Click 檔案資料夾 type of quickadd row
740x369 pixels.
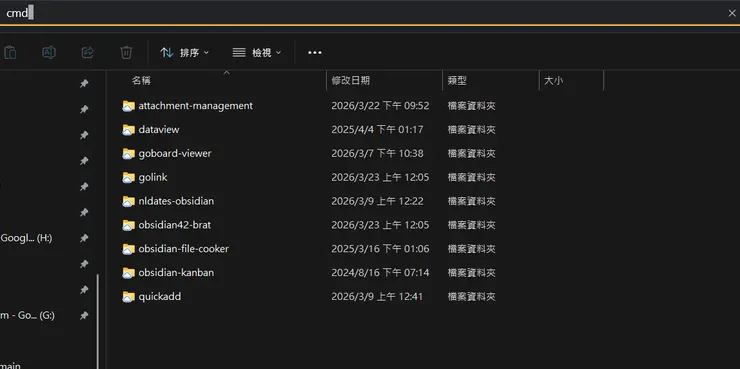(x=471, y=297)
